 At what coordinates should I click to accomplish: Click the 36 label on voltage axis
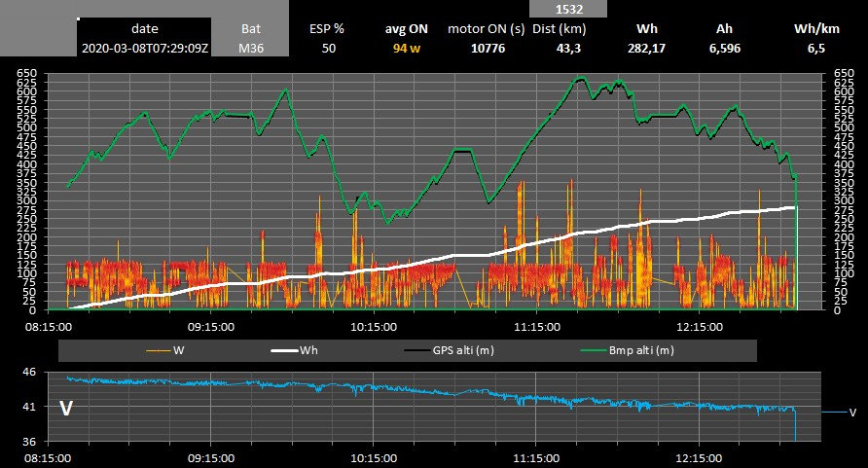[x=29, y=442]
